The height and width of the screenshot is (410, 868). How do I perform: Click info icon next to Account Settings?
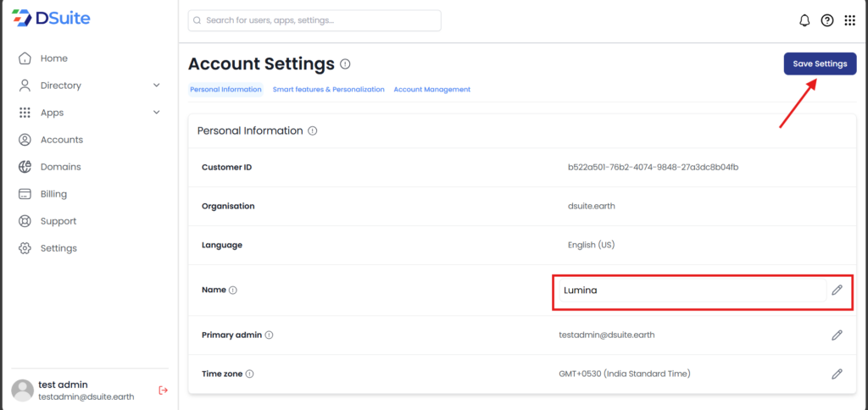345,64
